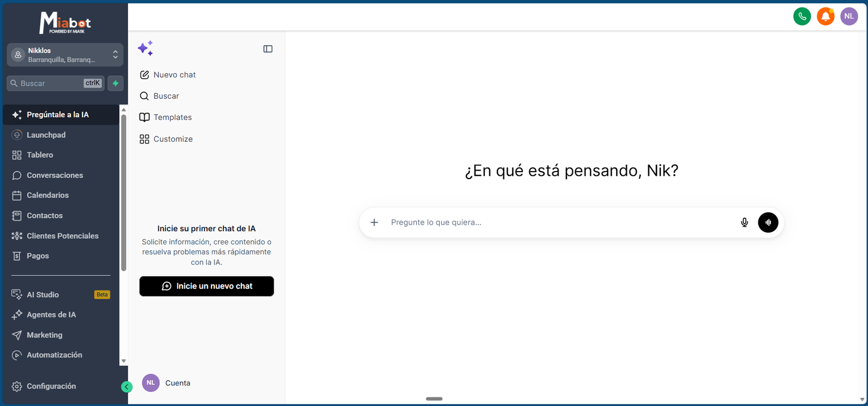The height and width of the screenshot is (406, 868).
Task: Collapse the sidebar with the green chevron button
Action: pos(126,387)
